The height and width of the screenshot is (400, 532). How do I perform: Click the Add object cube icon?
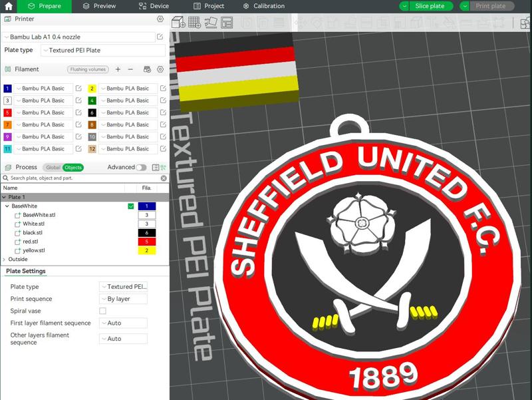pyautogui.click(x=177, y=22)
